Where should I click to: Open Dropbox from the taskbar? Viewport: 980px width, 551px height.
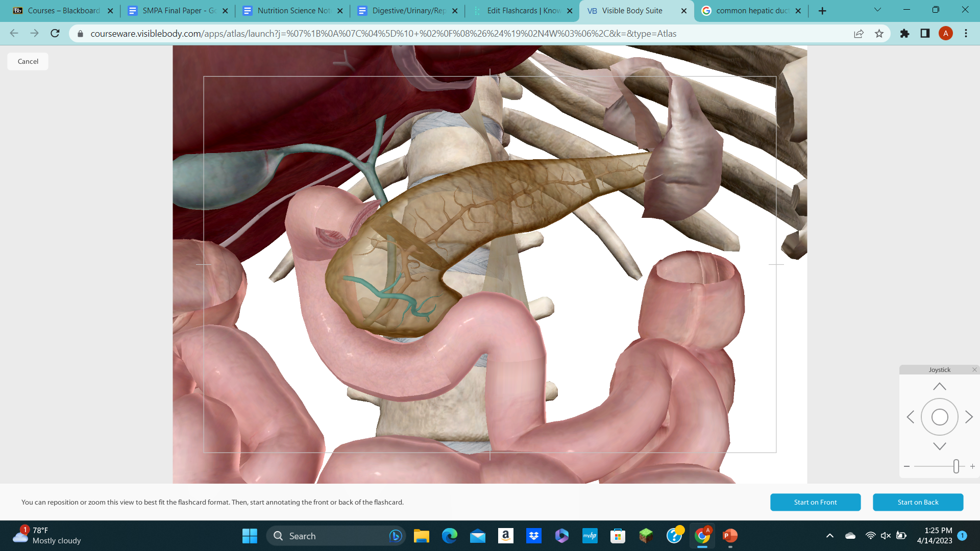pyautogui.click(x=534, y=536)
